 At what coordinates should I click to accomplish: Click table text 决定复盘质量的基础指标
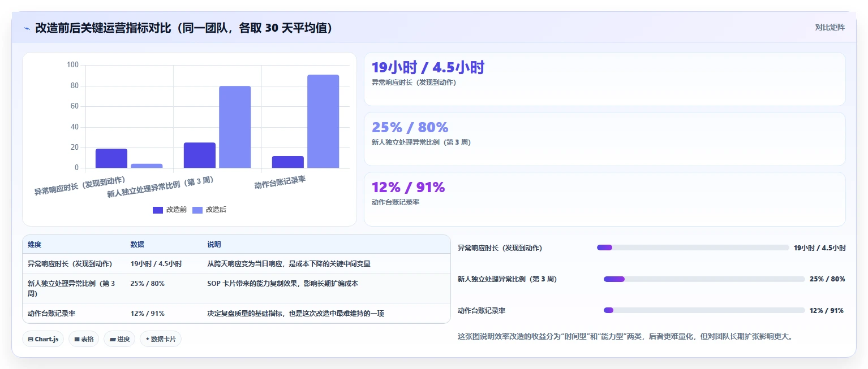(x=246, y=314)
